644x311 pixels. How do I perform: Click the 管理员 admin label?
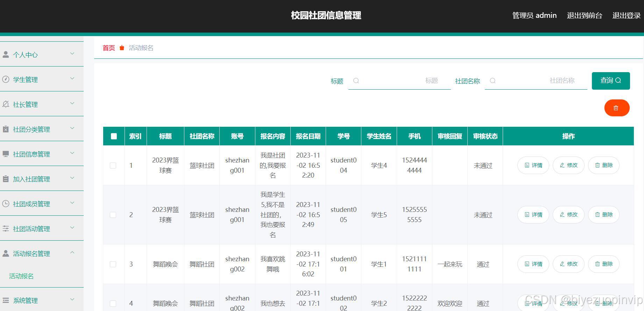tap(534, 15)
